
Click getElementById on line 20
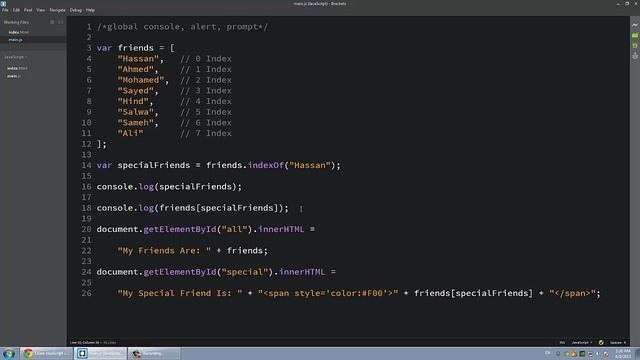click(x=180, y=229)
